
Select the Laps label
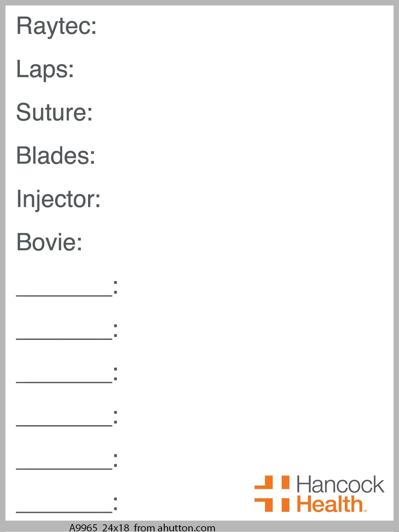pos(45,70)
